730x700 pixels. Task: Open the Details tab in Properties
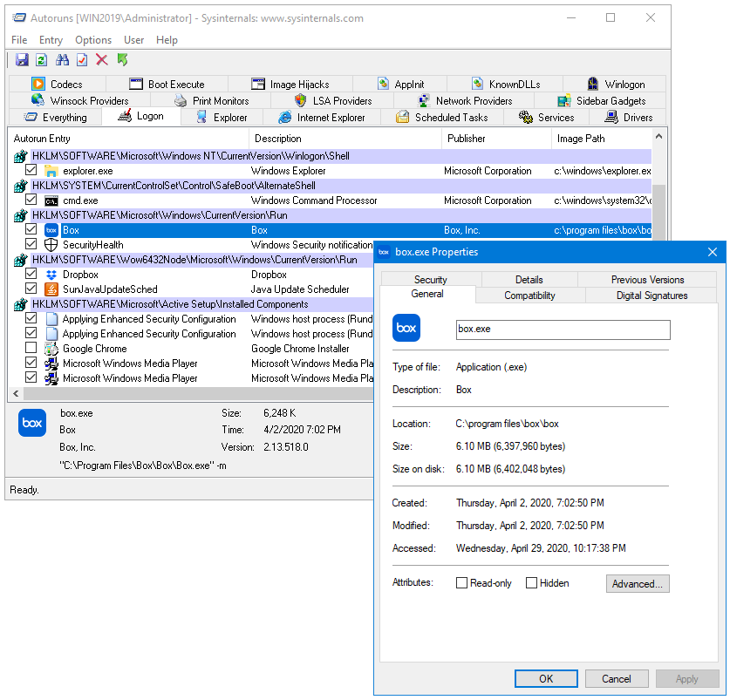coord(529,279)
